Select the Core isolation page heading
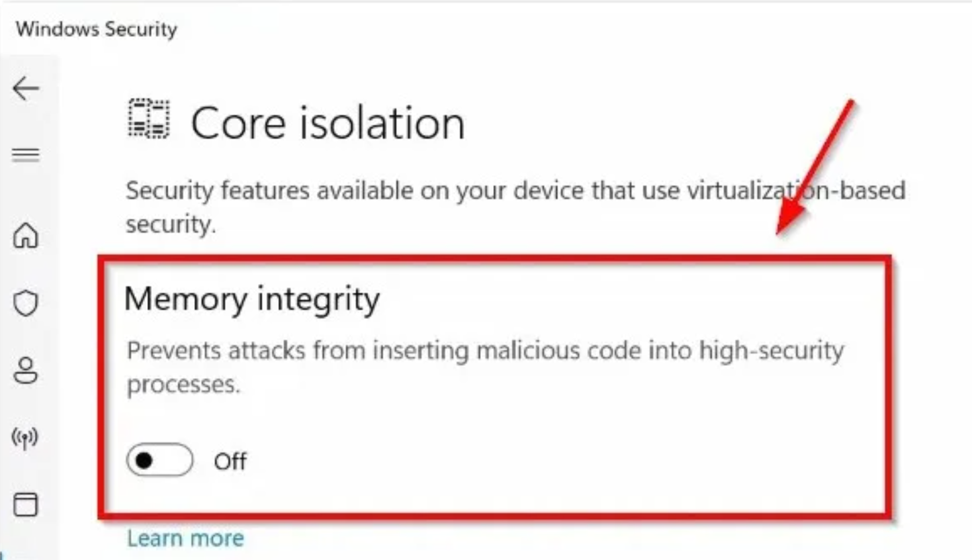972x560 pixels. pyautogui.click(x=327, y=121)
